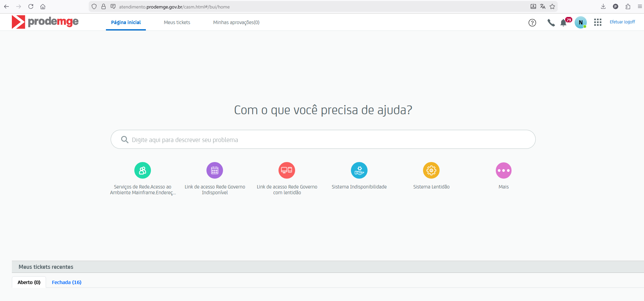Open the Mais more options icon
This screenshot has height=301, width=644.
[x=504, y=170]
